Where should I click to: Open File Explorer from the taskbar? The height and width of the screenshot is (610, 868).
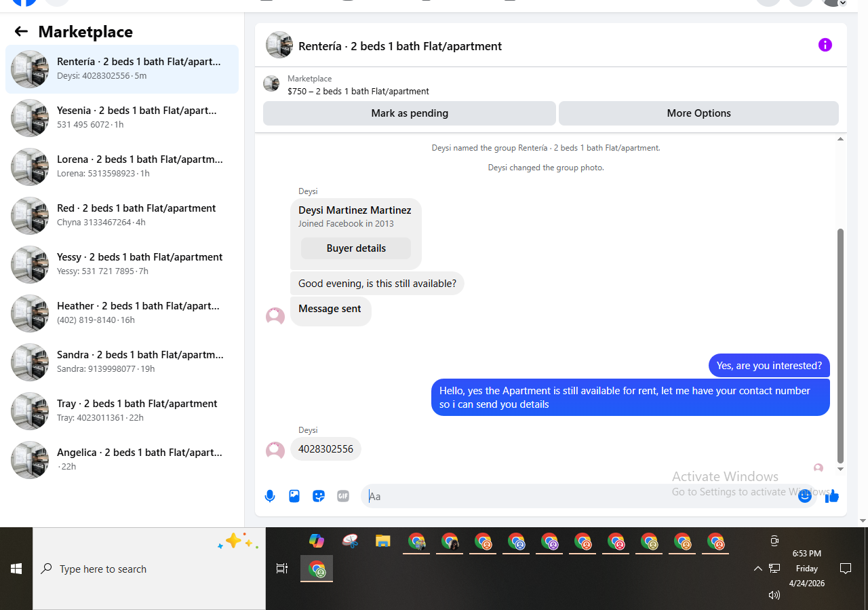point(383,541)
